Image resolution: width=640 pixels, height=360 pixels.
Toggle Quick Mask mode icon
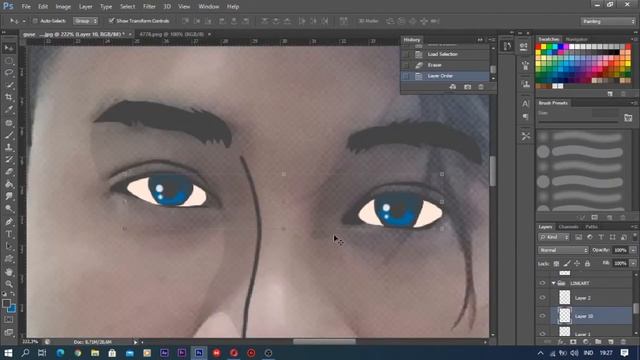click(9, 320)
